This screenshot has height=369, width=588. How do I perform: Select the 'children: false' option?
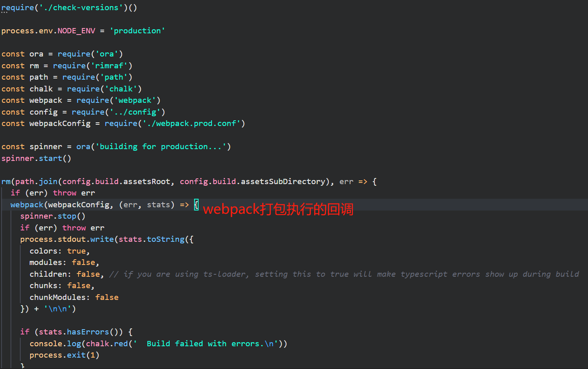click(64, 274)
